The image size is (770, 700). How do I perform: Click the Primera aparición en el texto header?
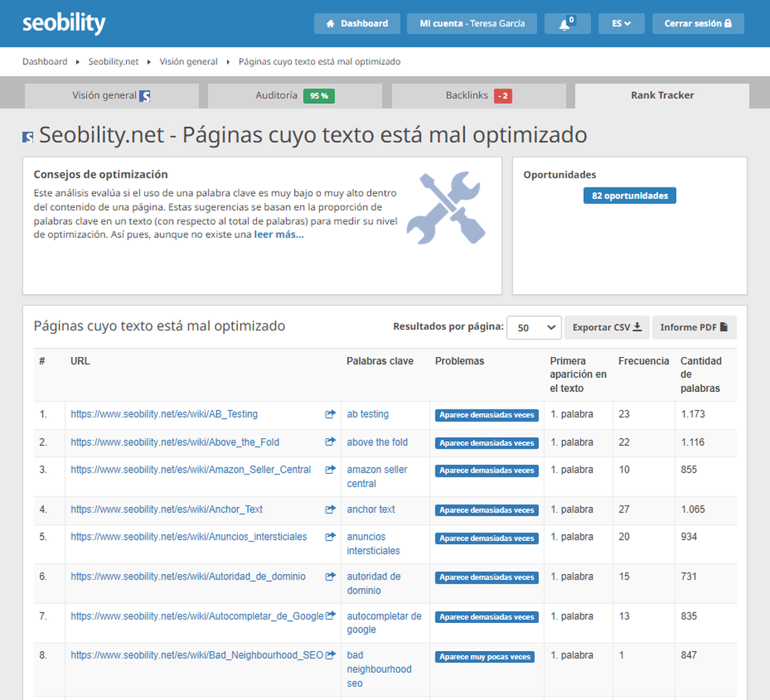click(578, 374)
